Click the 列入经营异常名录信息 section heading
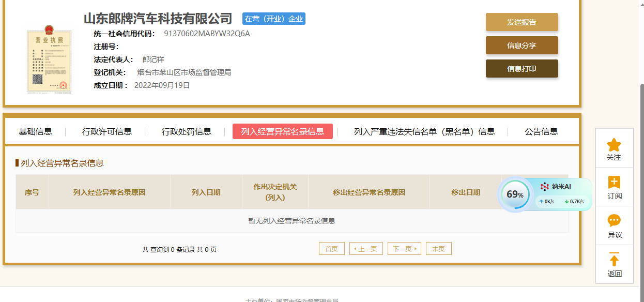The height and width of the screenshot is (302, 644). pyautogui.click(x=62, y=163)
